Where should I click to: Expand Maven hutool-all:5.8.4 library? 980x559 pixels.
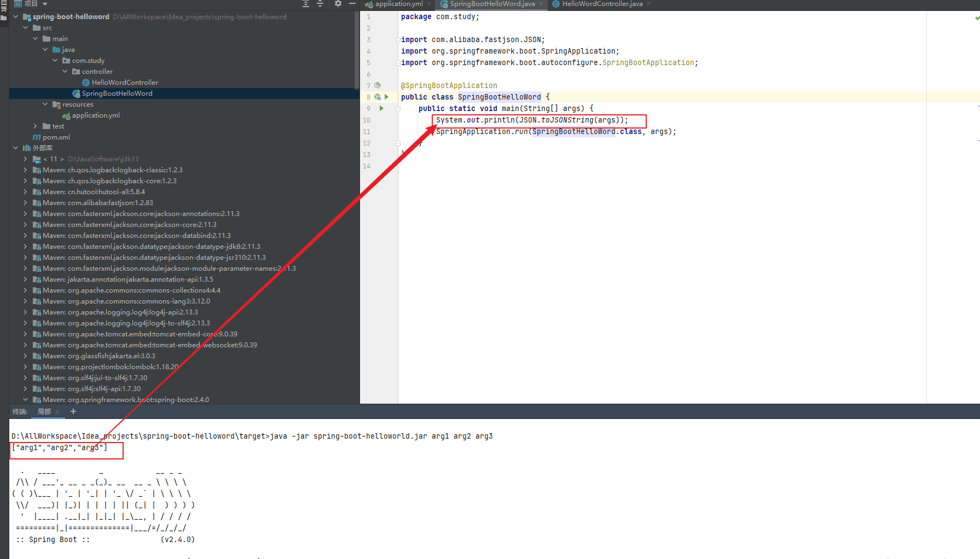(26, 192)
